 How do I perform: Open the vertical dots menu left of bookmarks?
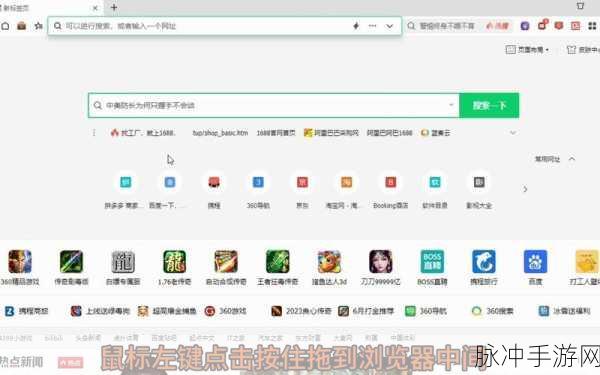[x=94, y=133]
